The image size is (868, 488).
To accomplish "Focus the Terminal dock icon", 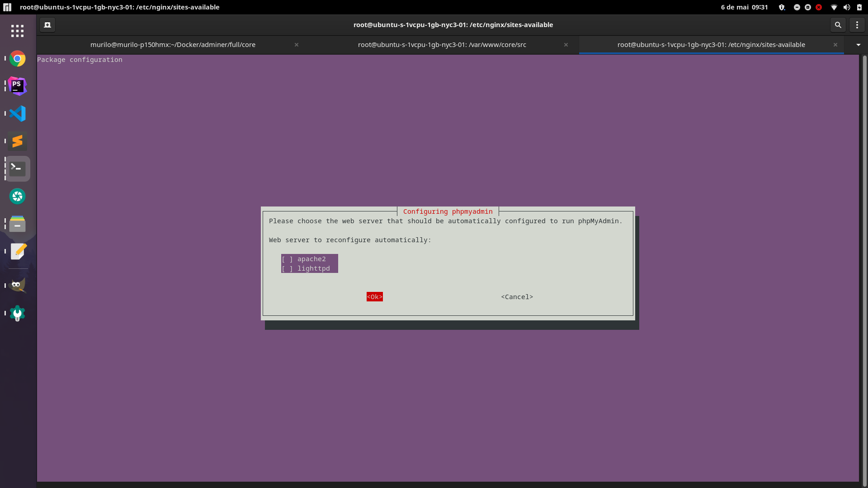I will [x=17, y=169].
